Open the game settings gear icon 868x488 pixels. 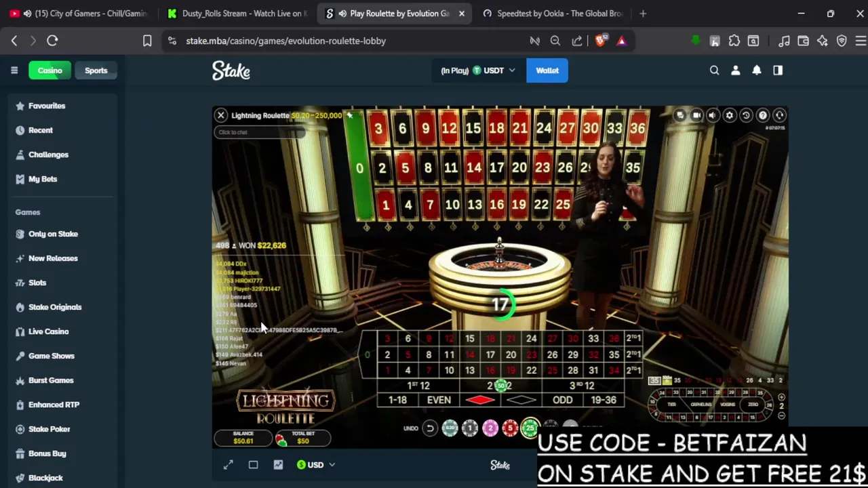coord(730,116)
